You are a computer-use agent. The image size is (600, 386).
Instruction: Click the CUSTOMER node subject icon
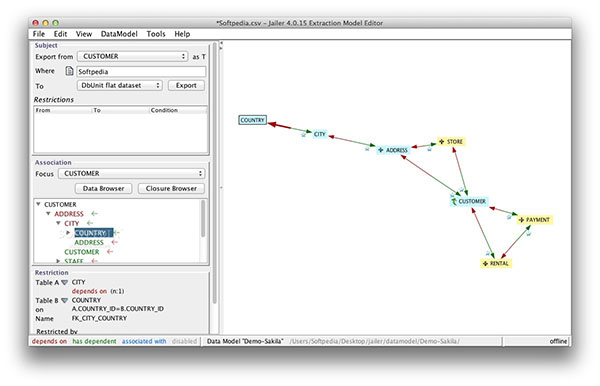[454, 201]
